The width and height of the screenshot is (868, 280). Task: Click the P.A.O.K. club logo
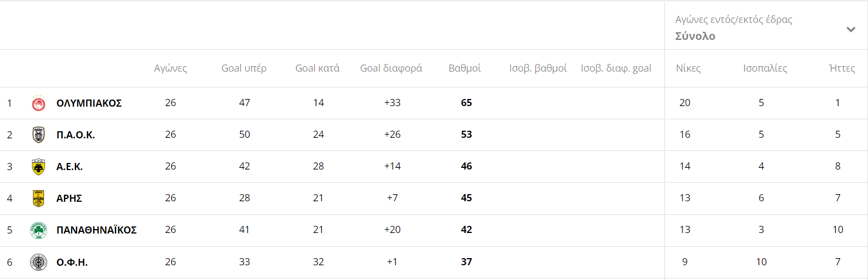coord(38,135)
